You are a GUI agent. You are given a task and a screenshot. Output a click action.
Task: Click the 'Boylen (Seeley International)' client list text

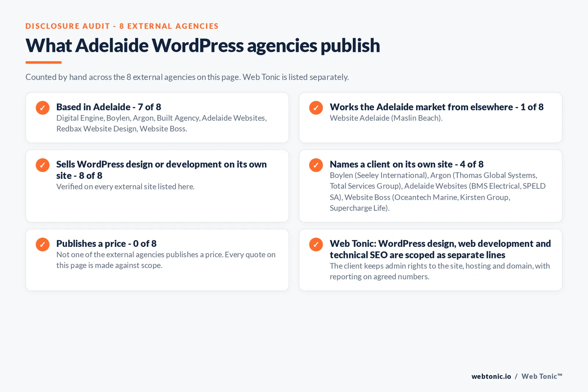coord(437,191)
